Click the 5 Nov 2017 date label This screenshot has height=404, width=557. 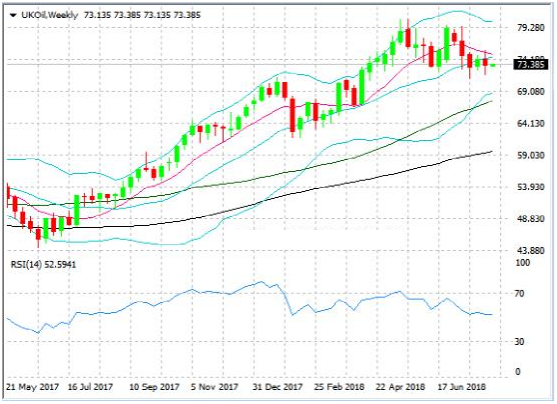click(214, 387)
